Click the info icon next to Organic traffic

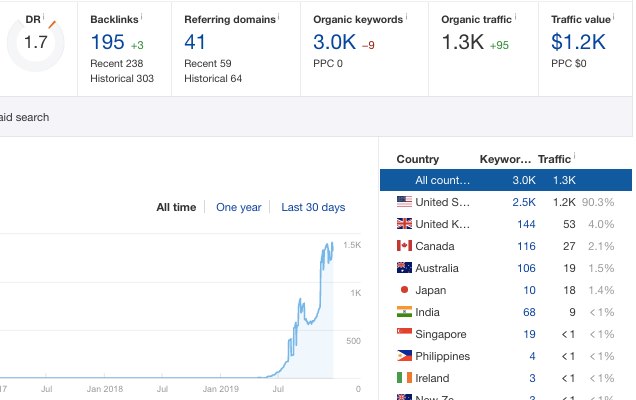521,16
